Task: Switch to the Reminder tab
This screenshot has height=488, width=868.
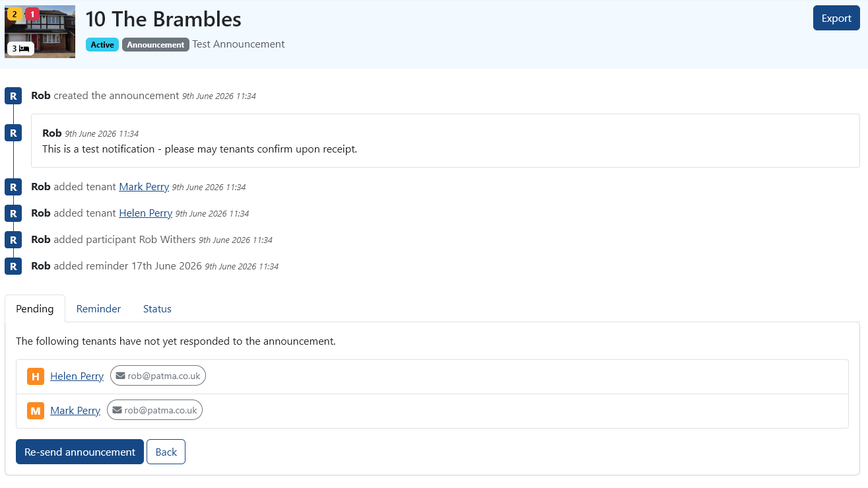Action: pos(98,309)
